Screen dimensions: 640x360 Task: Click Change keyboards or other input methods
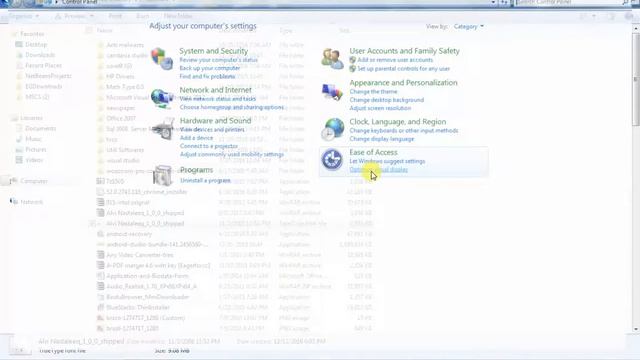click(x=404, y=131)
